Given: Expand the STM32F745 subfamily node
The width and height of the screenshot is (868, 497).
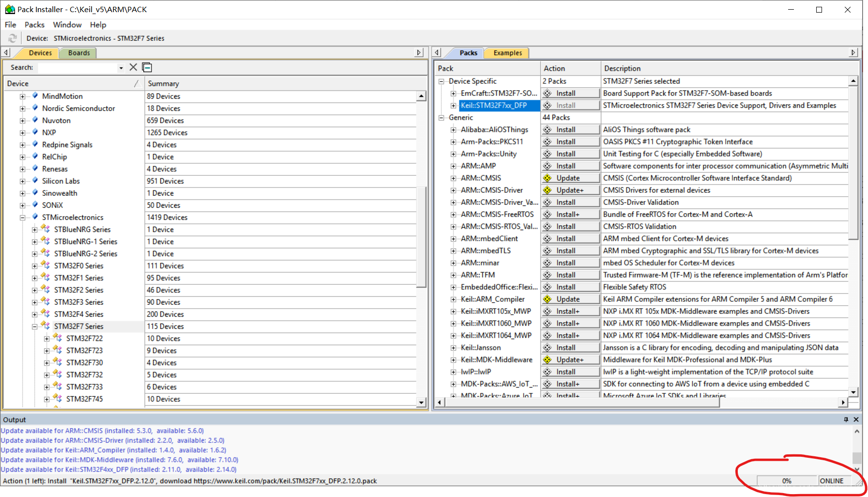Looking at the screenshot, I should 46,399.
